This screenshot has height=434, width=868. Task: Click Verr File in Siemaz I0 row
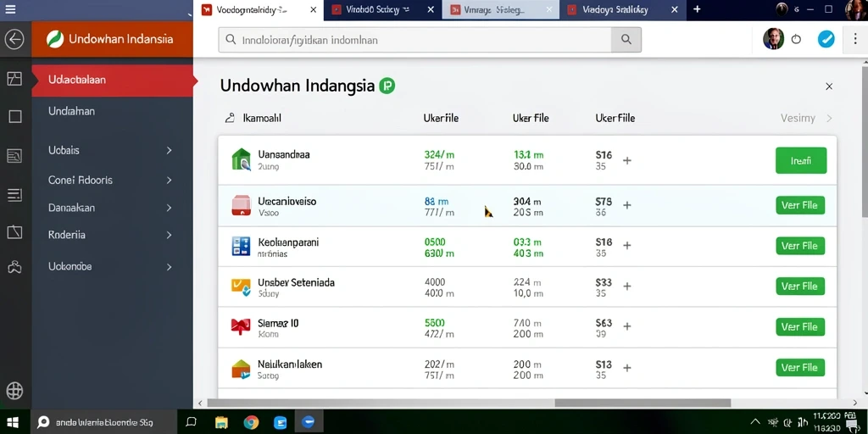click(800, 326)
